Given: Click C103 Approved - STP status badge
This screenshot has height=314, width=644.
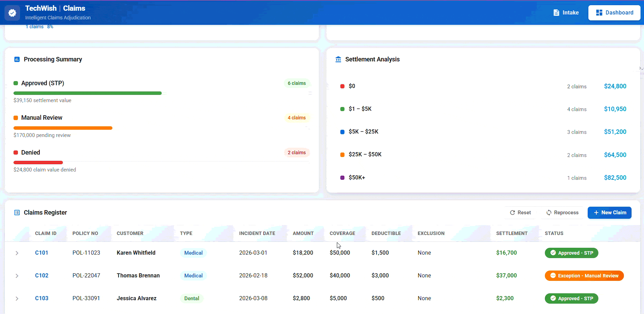Looking at the screenshot, I should [571, 298].
